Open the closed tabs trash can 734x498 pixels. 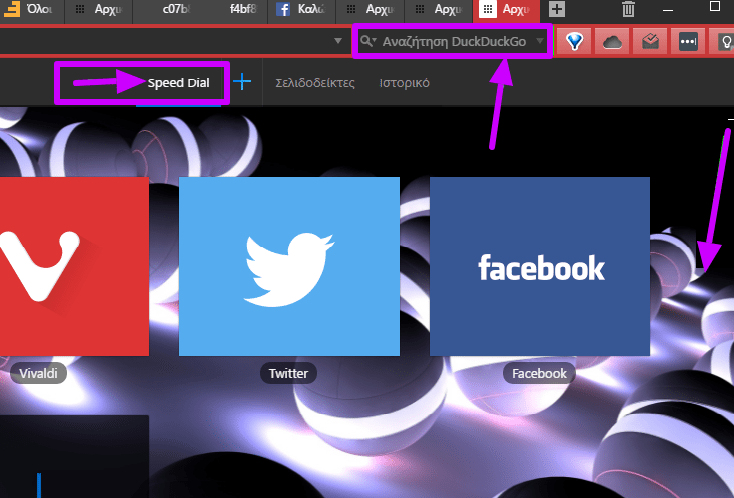tap(628, 9)
